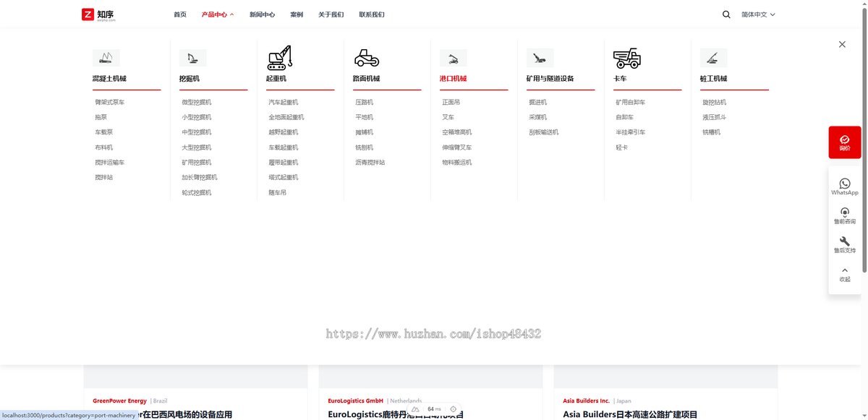Screen dimensions: 868x420
Task: Choose 全地面起重机 under cranes
Action: [x=286, y=117]
